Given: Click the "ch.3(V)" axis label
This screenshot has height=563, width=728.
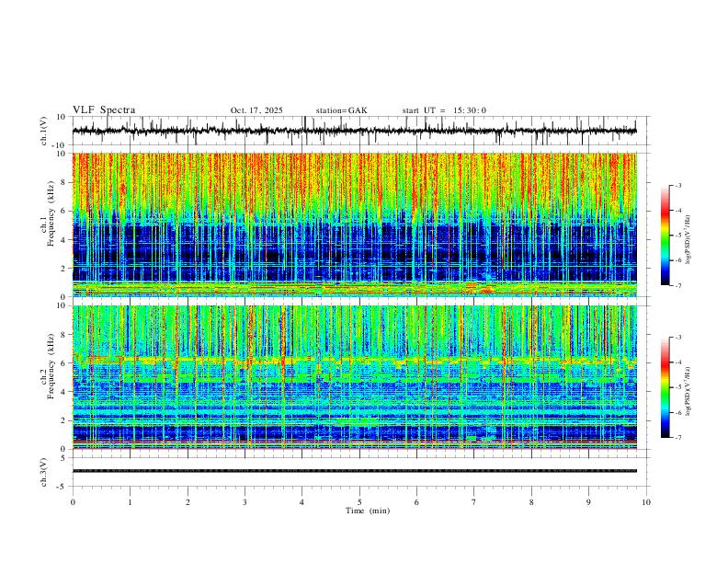Looking at the screenshot, I should coord(44,472).
